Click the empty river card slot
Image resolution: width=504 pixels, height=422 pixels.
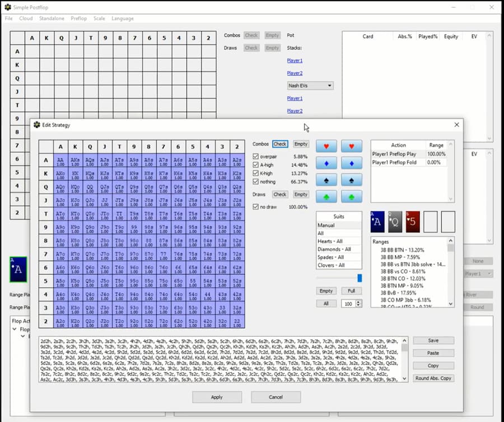click(x=448, y=222)
